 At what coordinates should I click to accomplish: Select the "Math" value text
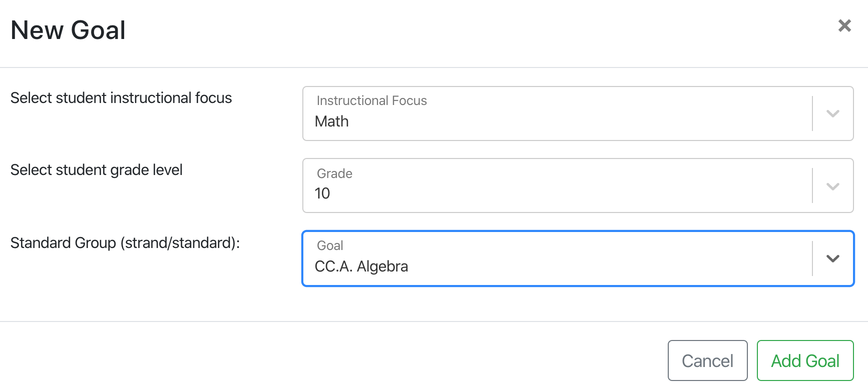click(x=332, y=121)
